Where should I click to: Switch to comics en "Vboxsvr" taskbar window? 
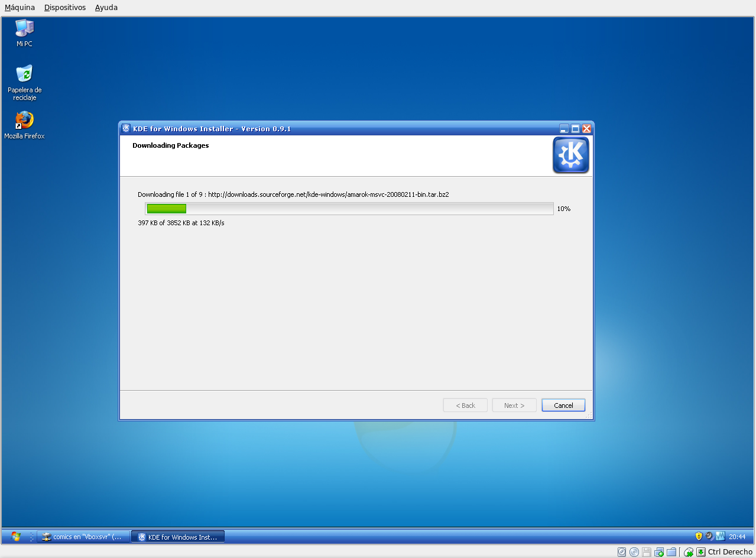(x=82, y=537)
